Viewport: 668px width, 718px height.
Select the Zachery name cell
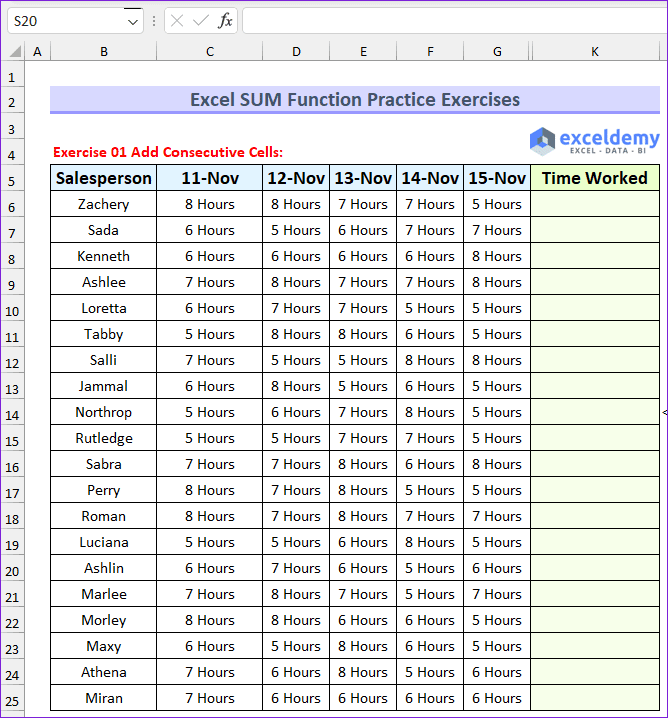tap(103, 204)
